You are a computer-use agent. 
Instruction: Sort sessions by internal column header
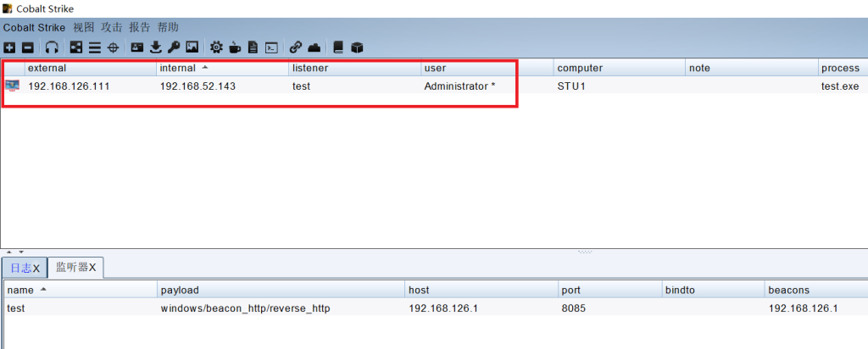(220, 68)
